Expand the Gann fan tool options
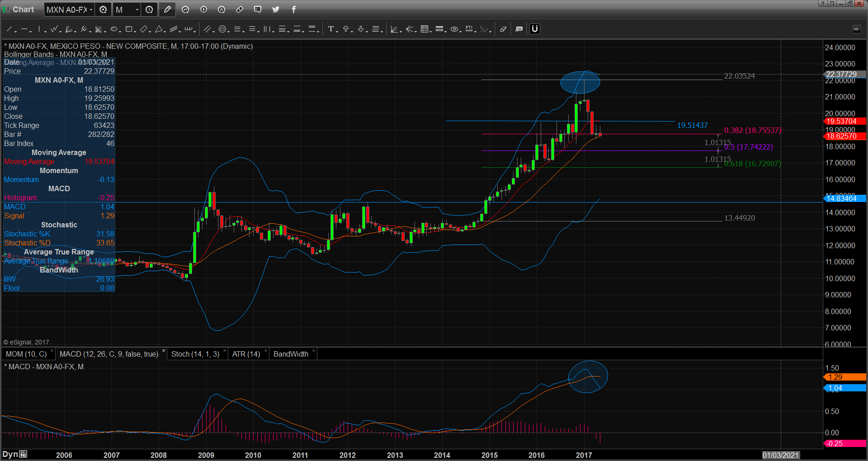 click(105, 31)
